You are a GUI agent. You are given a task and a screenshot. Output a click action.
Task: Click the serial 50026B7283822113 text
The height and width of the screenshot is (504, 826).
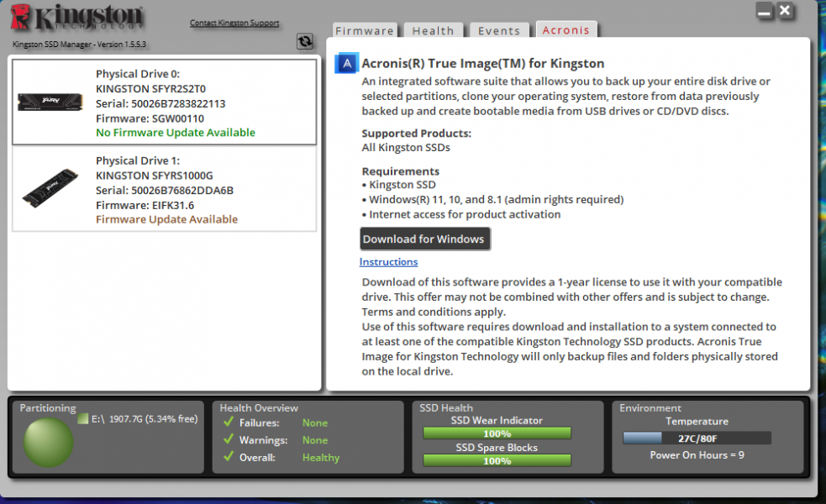tap(160, 104)
